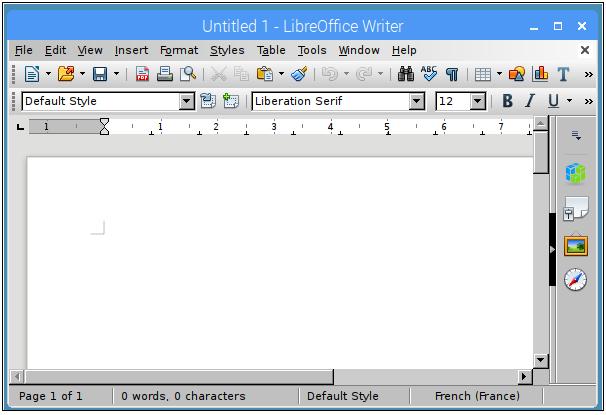Click the New Style icon with plus
This screenshot has width=606, height=415.
point(231,101)
